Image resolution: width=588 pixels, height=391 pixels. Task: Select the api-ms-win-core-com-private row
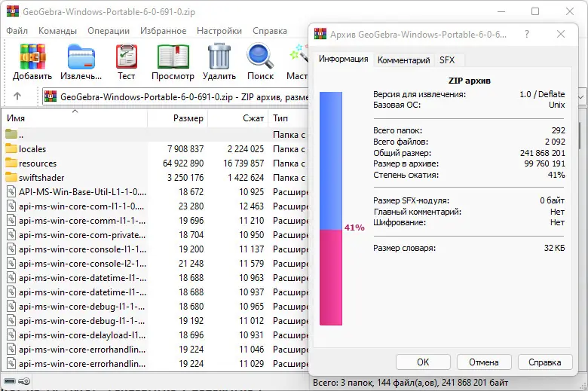(155, 234)
